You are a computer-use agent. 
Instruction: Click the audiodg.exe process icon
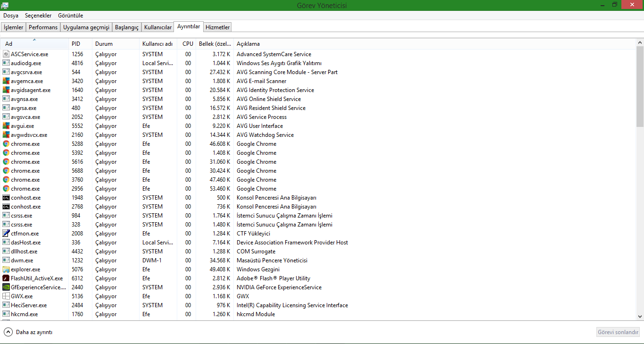click(x=6, y=63)
